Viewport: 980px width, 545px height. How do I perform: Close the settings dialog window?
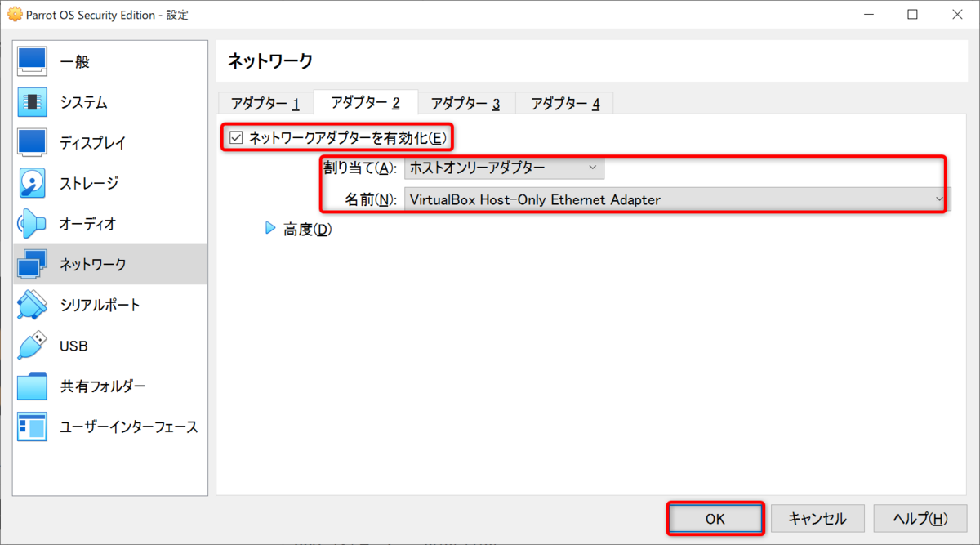pos(956,14)
